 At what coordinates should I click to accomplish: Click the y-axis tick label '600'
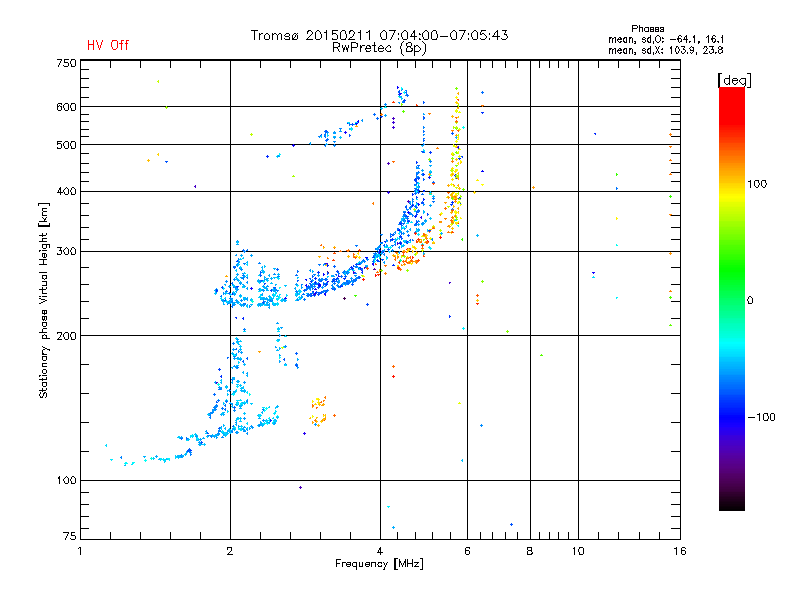66,107
